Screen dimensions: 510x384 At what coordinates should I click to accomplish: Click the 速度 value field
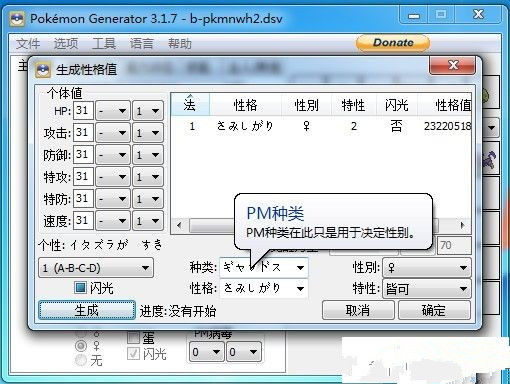[x=83, y=221]
